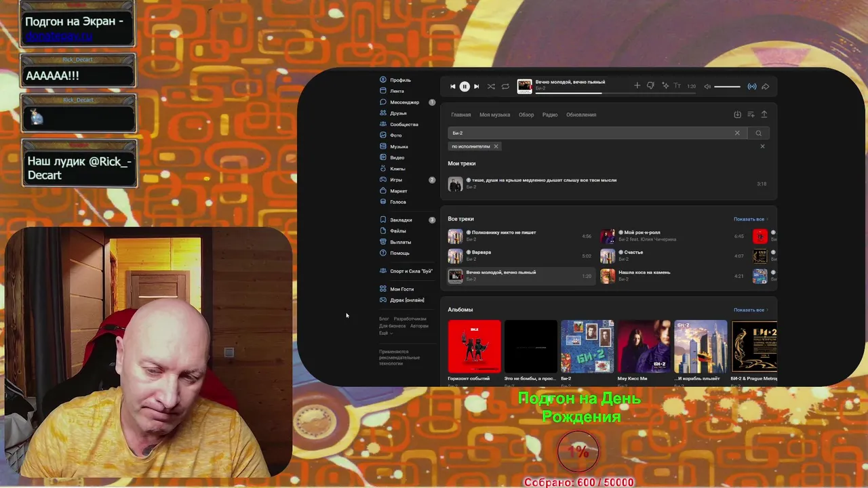The width and height of the screenshot is (868, 488).
Task: Play 'тише, души на крыше' track
Action: [x=608, y=184]
